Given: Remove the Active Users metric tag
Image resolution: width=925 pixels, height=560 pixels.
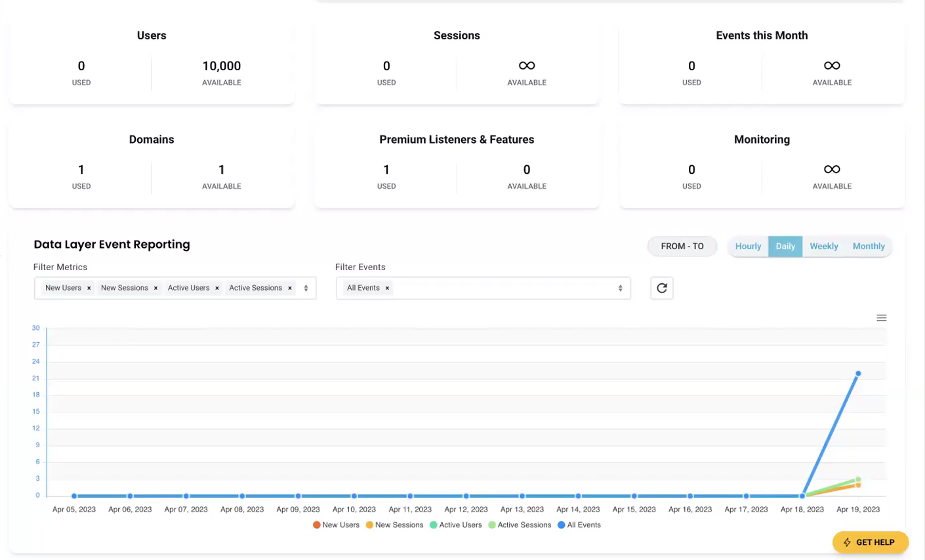Looking at the screenshot, I should [x=217, y=288].
